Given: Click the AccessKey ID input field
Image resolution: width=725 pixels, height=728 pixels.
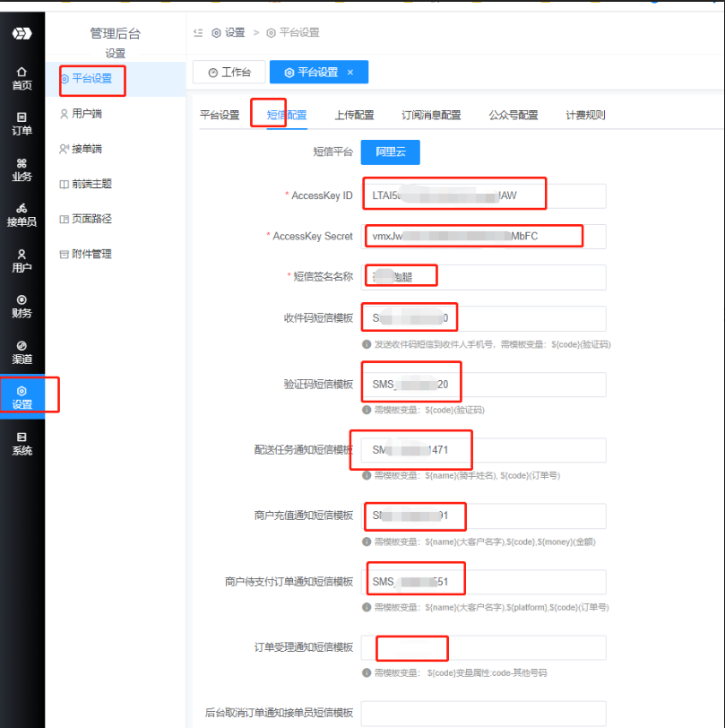Looking at the screenshot, I should click(484, 195).
